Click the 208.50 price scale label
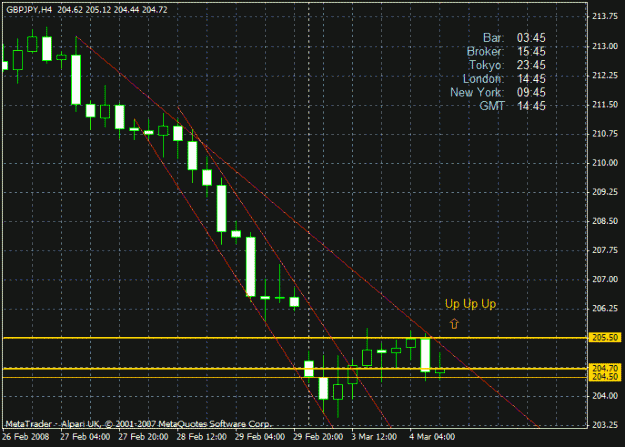 point(605,221)
